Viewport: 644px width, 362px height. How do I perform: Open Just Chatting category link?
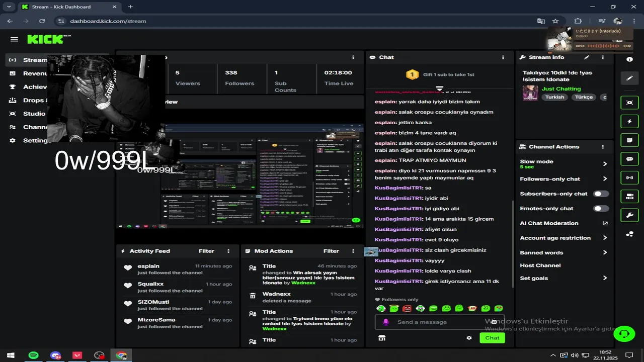click(x=561, y=88)
